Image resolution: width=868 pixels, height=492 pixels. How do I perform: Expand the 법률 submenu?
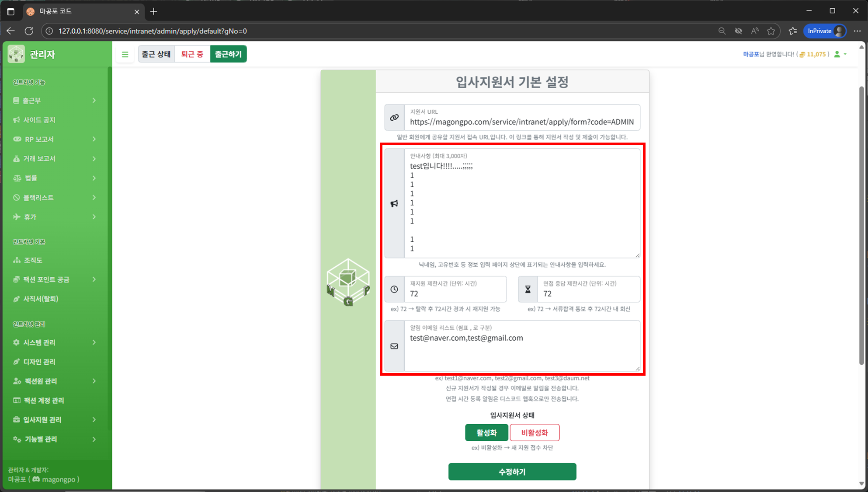click(x=94, y=178)
